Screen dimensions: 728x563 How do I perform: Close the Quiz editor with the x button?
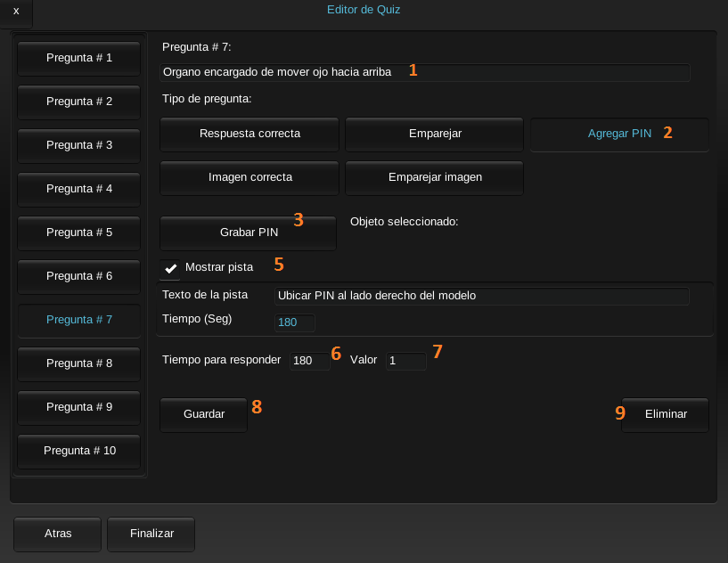pyautogui.click(x=16, y=12)
